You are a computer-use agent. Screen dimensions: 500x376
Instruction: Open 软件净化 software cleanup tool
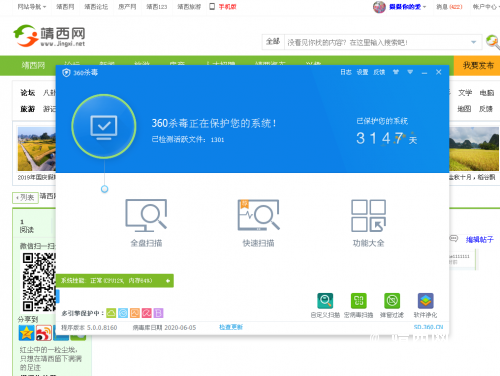coord(425,305)
